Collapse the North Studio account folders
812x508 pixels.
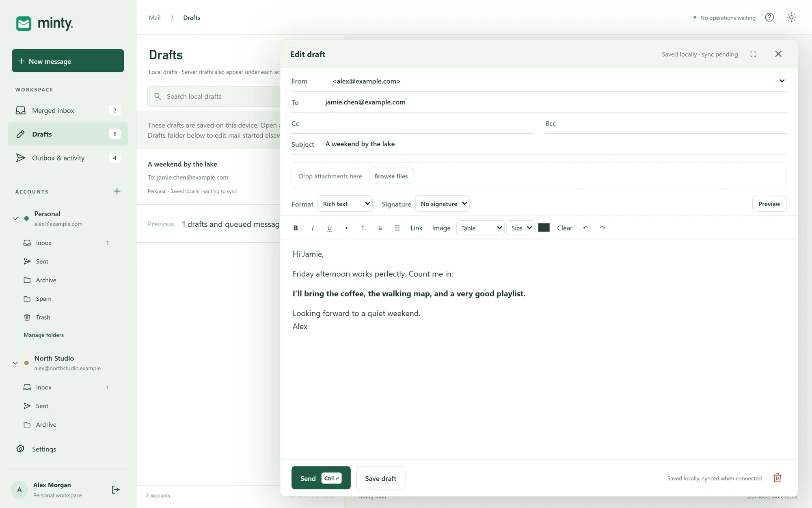[15, 363]
